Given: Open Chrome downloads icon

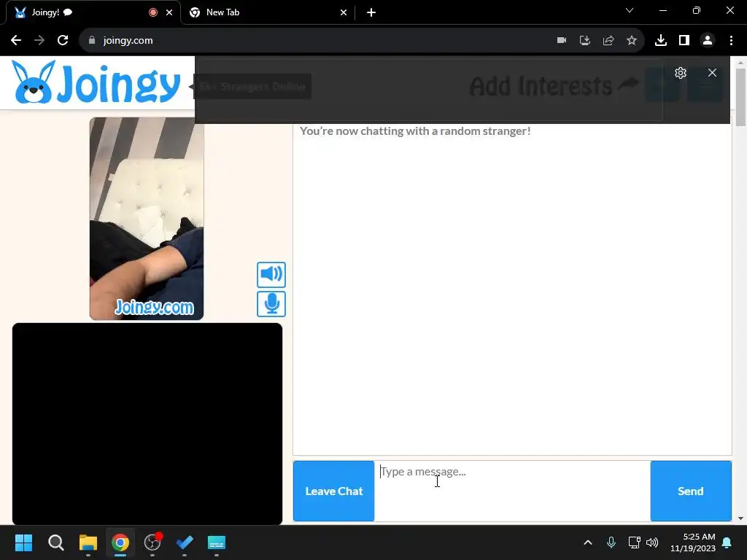Looking at the screenshot, I should [661, 41].
